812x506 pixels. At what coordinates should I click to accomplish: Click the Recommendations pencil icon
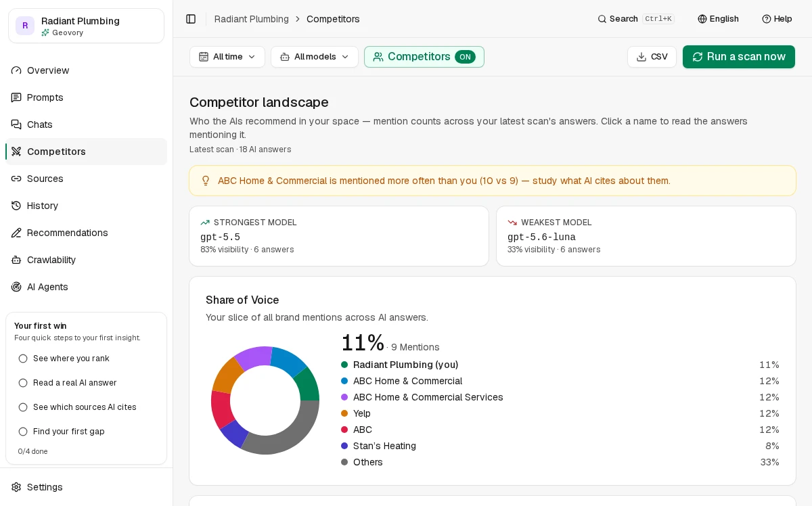[x=16, y=233]
